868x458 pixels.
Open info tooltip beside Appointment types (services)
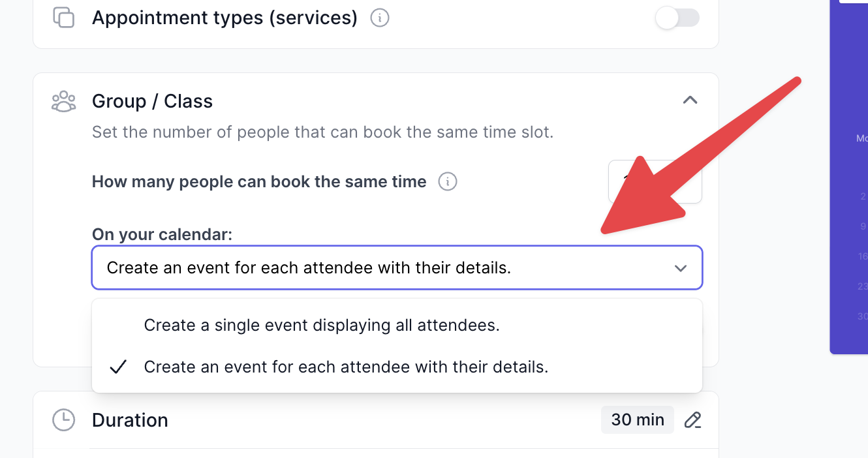[x=380, y=18]
